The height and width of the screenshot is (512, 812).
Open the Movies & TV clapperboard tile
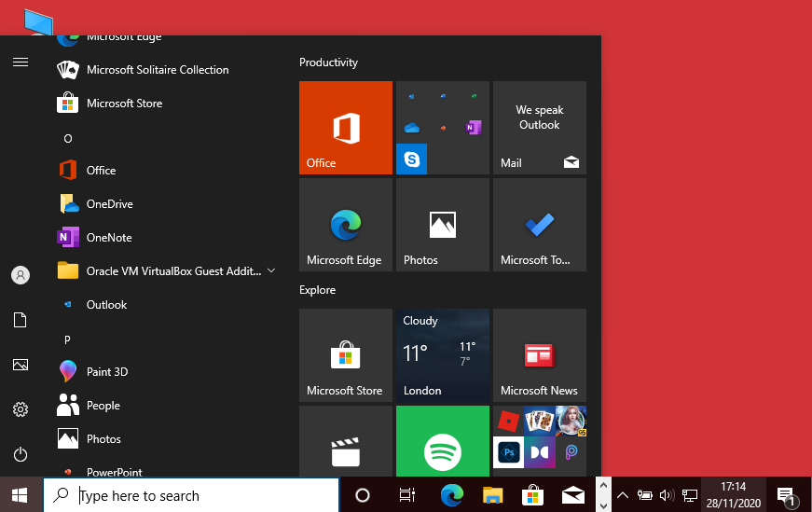[x=346, y=441]
